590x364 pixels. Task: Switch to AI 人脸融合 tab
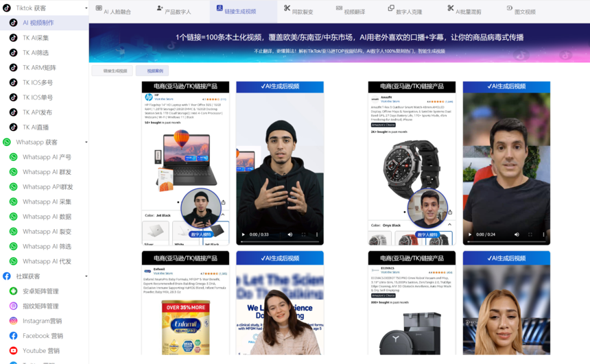(x=113, y=11)
